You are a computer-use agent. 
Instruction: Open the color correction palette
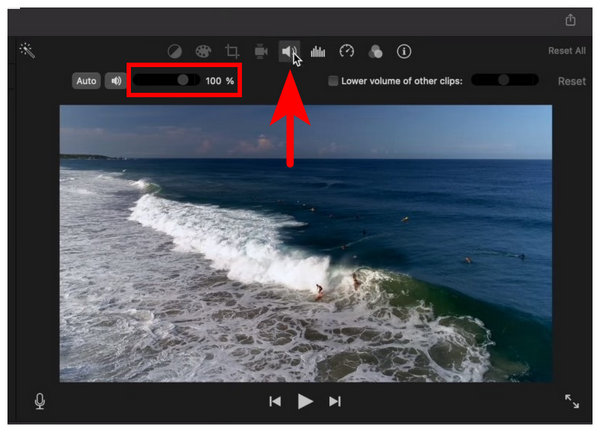click(203, 51)
